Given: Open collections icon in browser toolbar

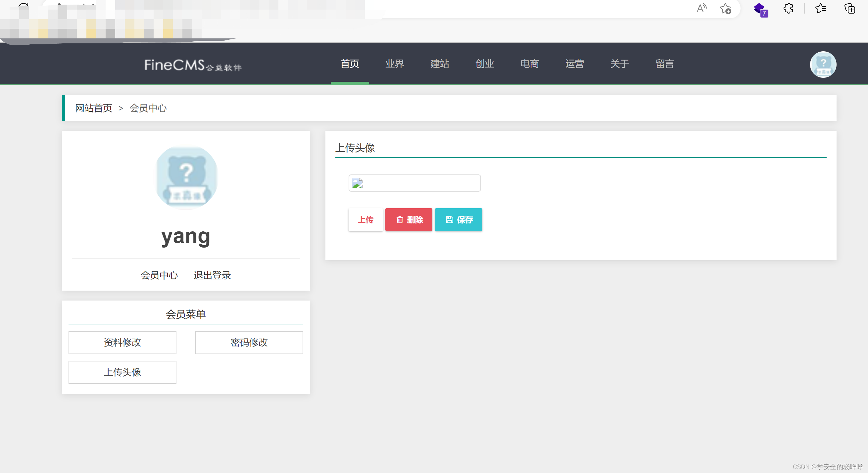Looking at the screenshot, I should pos(849,8).
